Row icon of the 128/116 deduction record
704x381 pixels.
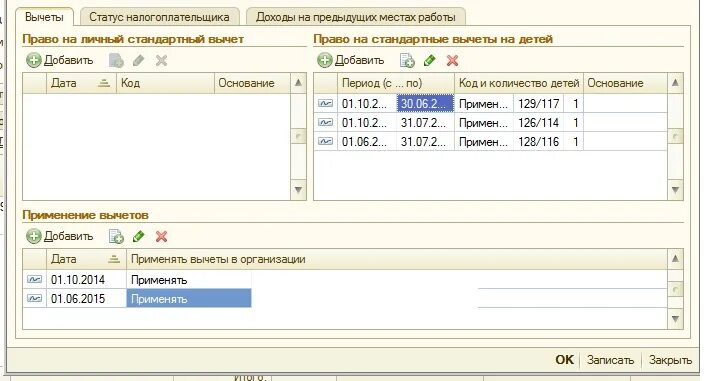pyautogui.click(x=326, y=141)
